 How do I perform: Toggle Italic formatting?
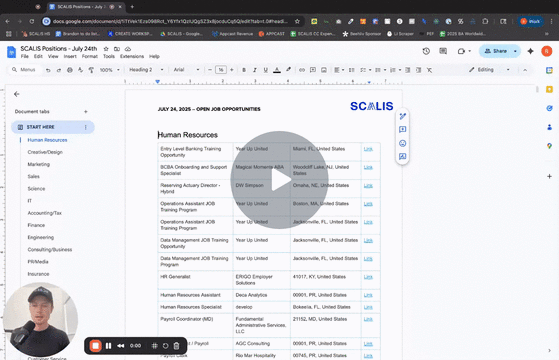click(x=255, y=70)
